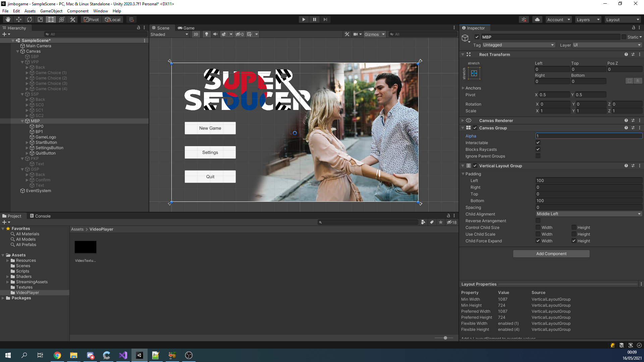
Task: Switch to Game tab
Action: (x=186, y=28)
